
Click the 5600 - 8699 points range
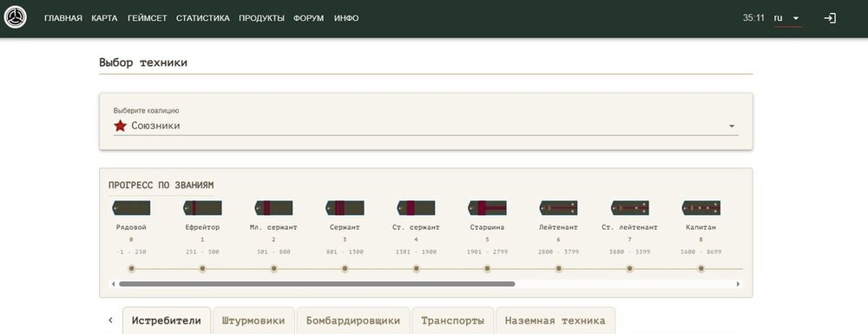[700, 252]
